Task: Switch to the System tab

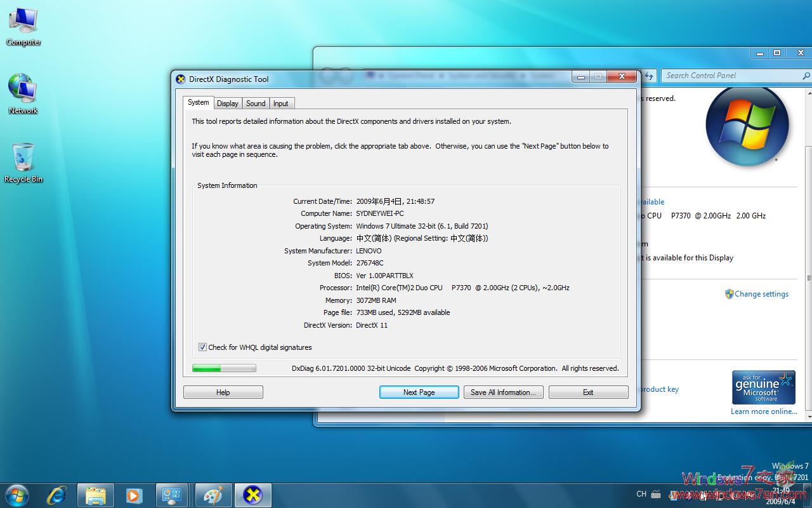Action: [x=198, y=102]
